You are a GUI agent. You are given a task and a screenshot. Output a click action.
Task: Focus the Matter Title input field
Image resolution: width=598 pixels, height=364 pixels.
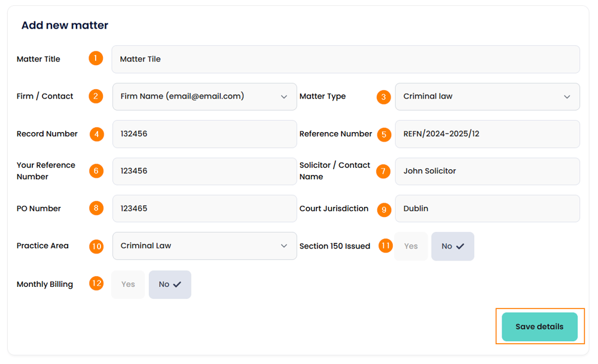click(x=346, y=59)
